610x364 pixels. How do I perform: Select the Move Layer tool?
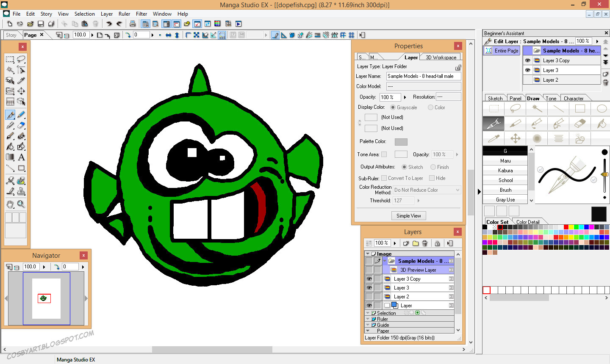pos(21,91)
